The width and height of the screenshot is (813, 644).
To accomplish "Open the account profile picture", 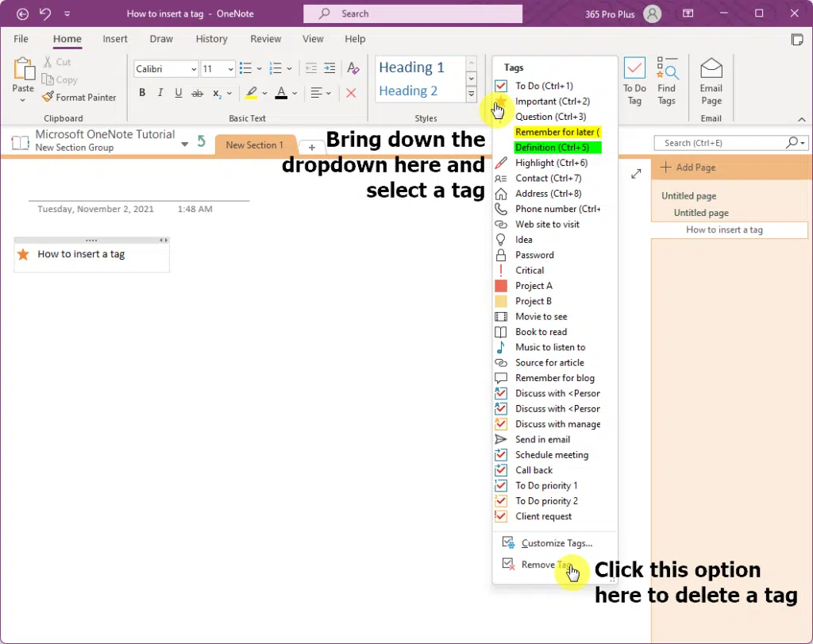I will click(653, 14).
